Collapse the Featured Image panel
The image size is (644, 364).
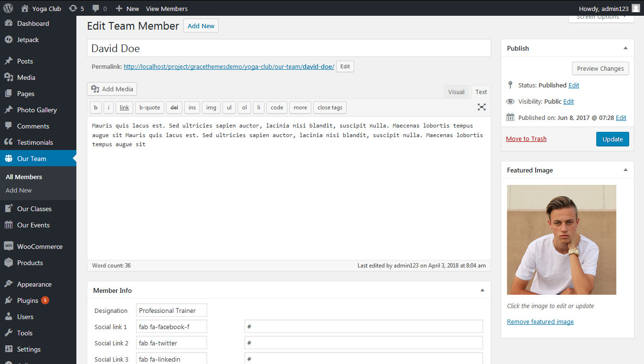click(625, 170)
